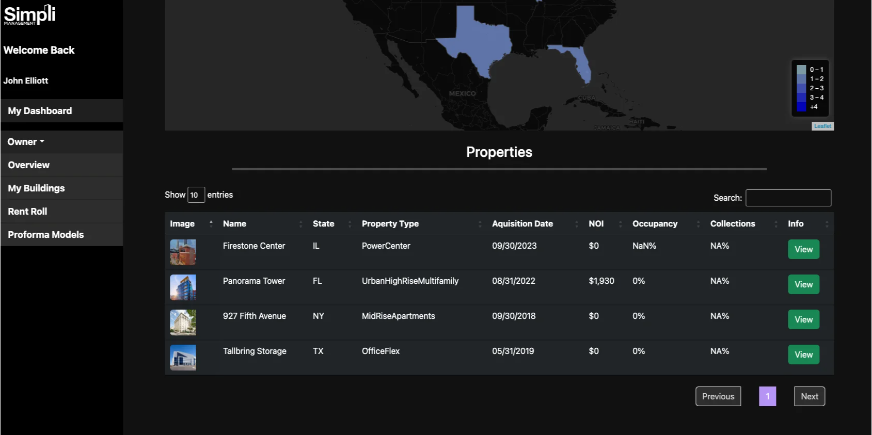View Firestone Center details
The width and height of the screenshot is (872, 435).
click(803, 250)
